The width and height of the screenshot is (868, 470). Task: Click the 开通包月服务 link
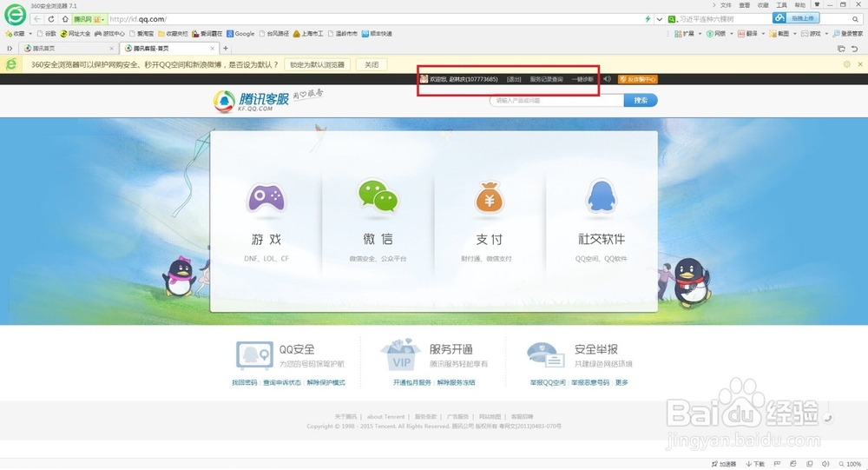click(x=411, y=382)
